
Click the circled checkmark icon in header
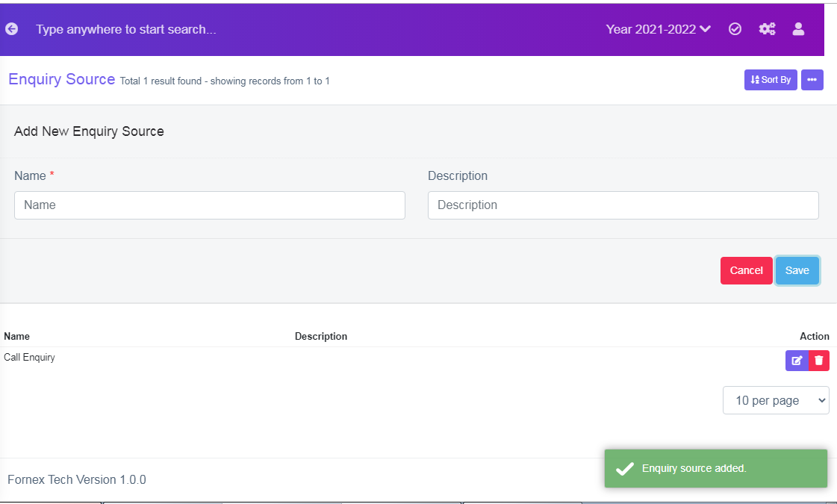[735, 29]
